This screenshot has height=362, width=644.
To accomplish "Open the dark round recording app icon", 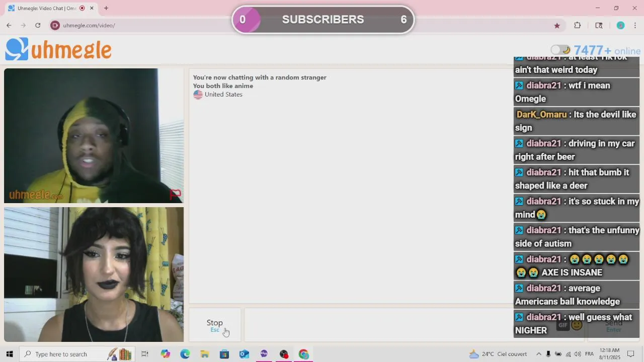I will coord(284,354).
